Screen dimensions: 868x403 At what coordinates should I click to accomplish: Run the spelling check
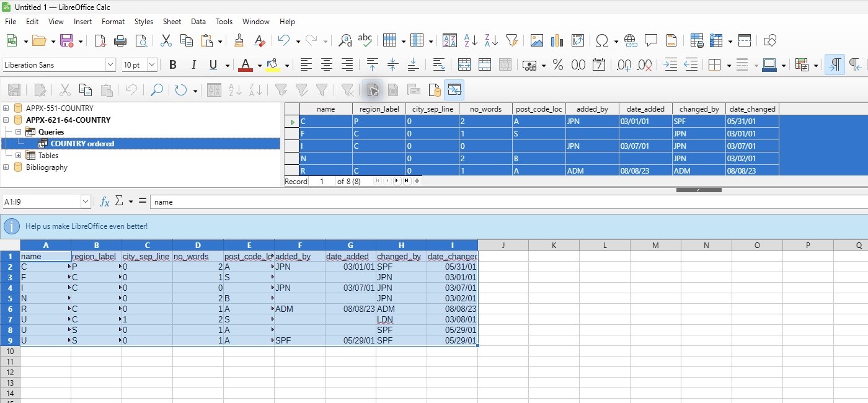(x=365, y=40)
